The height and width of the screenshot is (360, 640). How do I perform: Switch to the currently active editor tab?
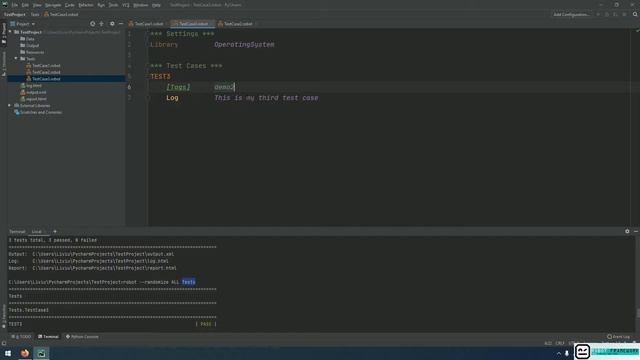click(x=192, y=24)
